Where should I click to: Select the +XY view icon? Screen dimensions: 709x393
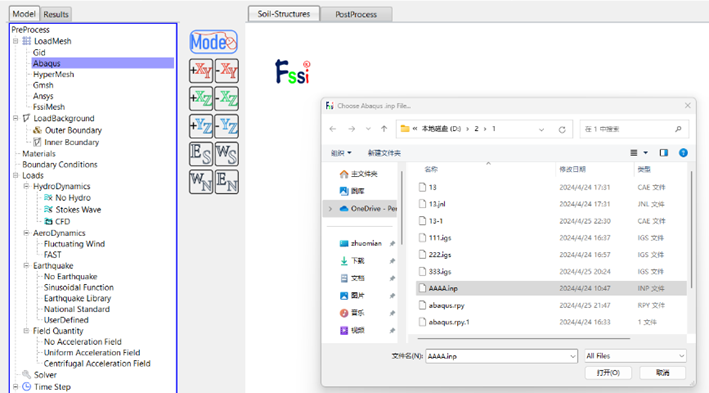(x=201, y=71)
